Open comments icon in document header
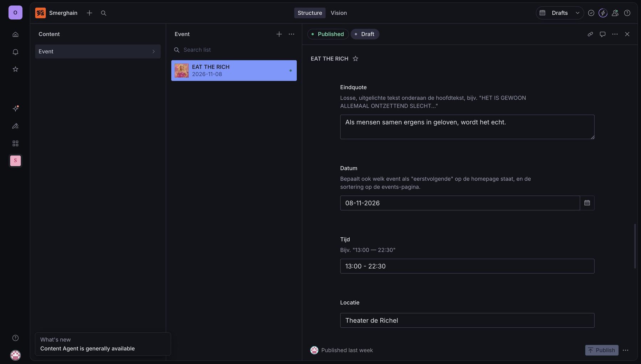641x364 pixels. 603,34
